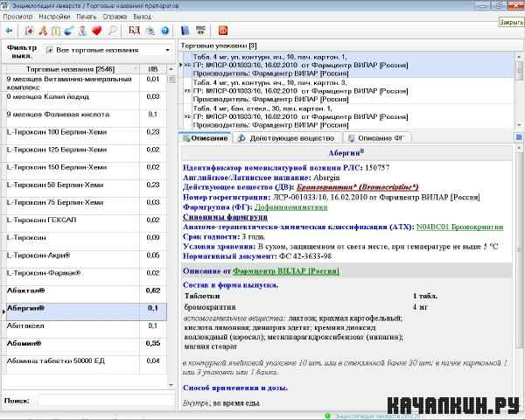Click the Синонимы фармгруппы link
Screen dimensions: 525x420
[x=225, y=217]
